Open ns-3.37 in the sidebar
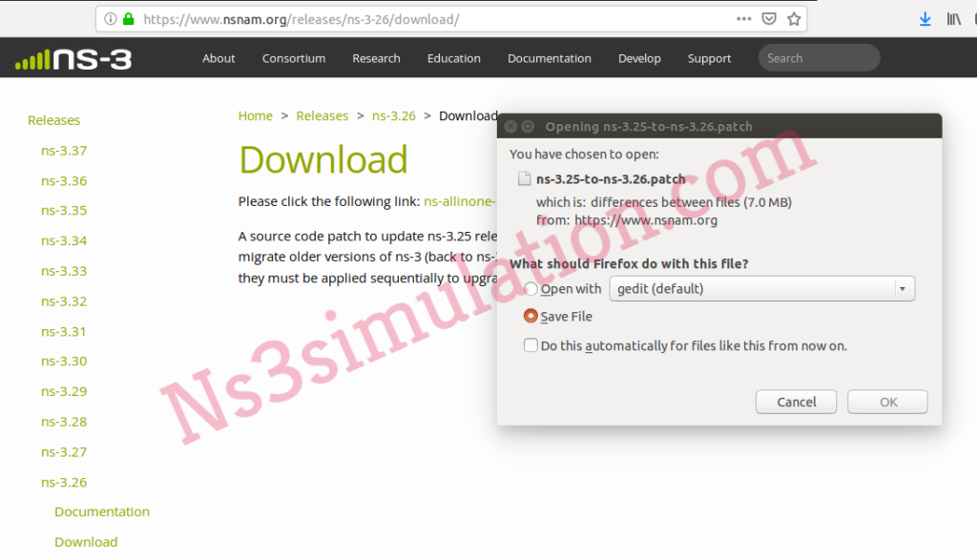 tap(64, 151)
